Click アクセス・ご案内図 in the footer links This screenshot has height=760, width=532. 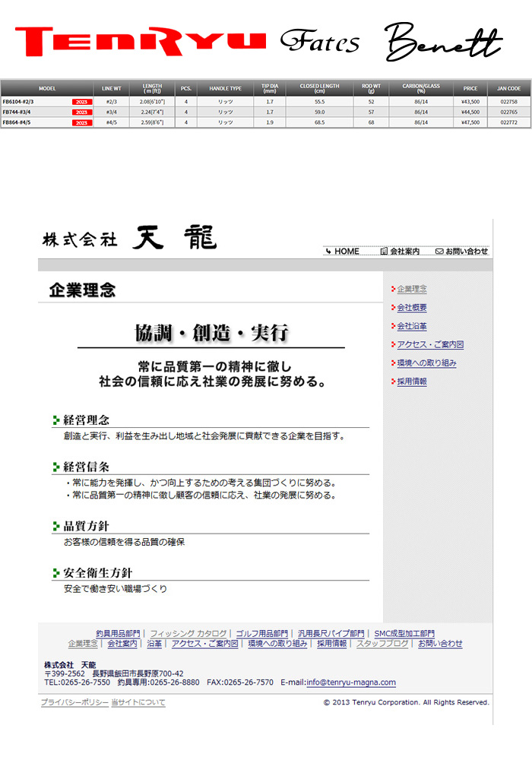205,644
